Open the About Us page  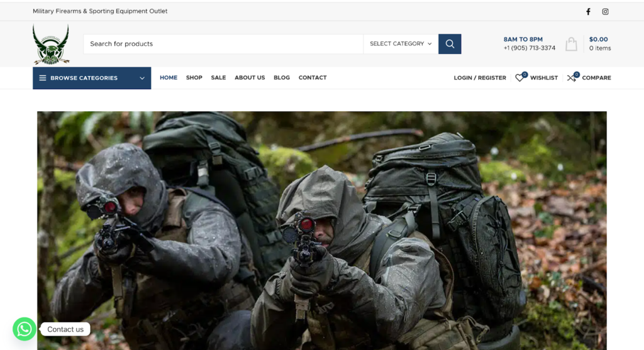[x=250, y=78]
